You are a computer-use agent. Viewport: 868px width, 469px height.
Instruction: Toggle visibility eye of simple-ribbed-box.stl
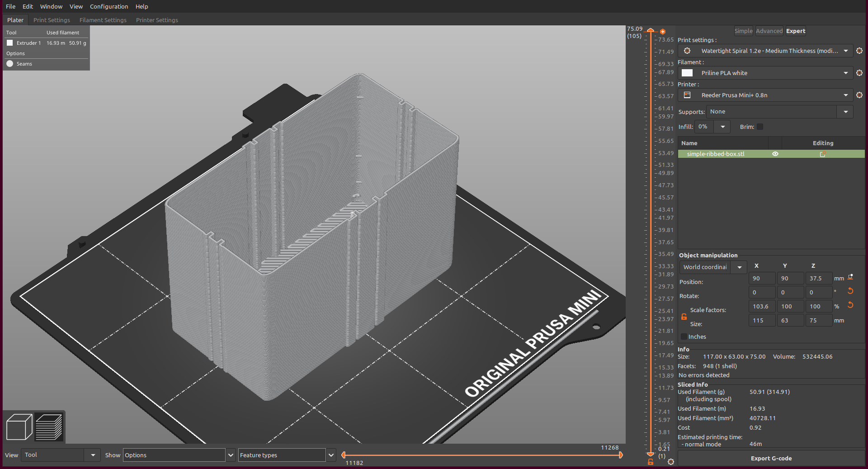(775, 154)
